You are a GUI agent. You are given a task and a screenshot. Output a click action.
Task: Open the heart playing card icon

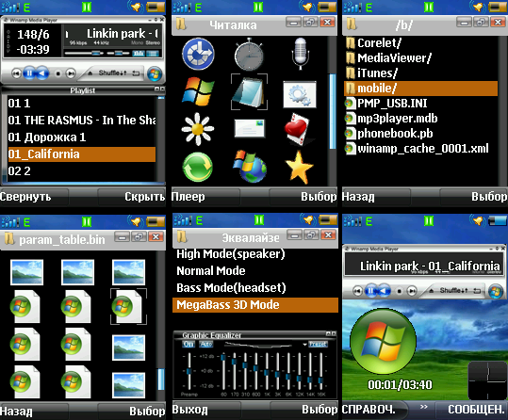pos(299,129)
